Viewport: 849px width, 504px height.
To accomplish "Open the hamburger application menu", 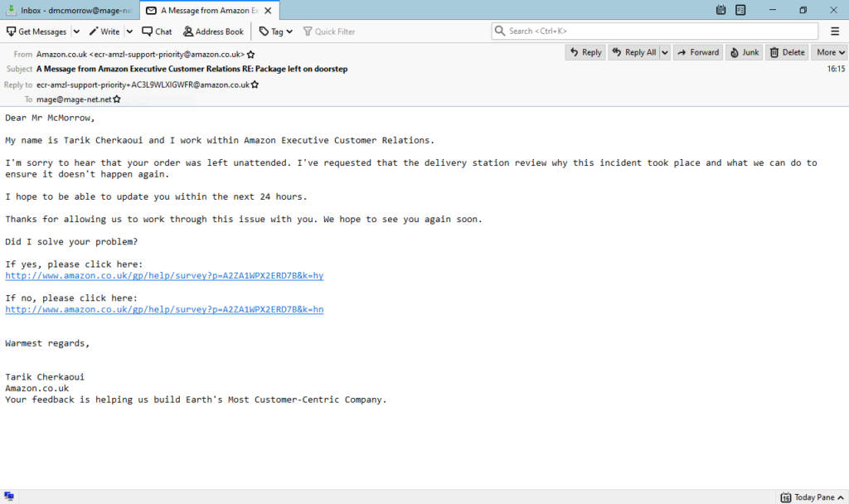I will (x=835, y=31).
